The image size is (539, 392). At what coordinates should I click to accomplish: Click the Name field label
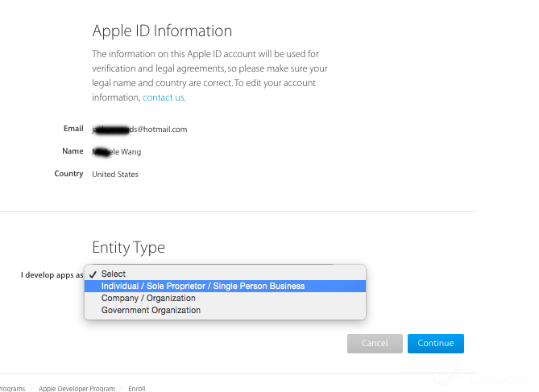73,151
